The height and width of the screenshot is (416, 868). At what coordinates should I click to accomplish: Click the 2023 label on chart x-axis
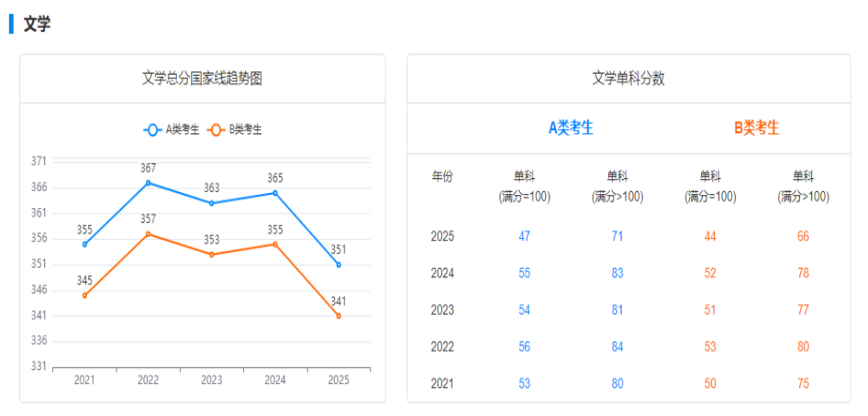[x=212, y=380]
